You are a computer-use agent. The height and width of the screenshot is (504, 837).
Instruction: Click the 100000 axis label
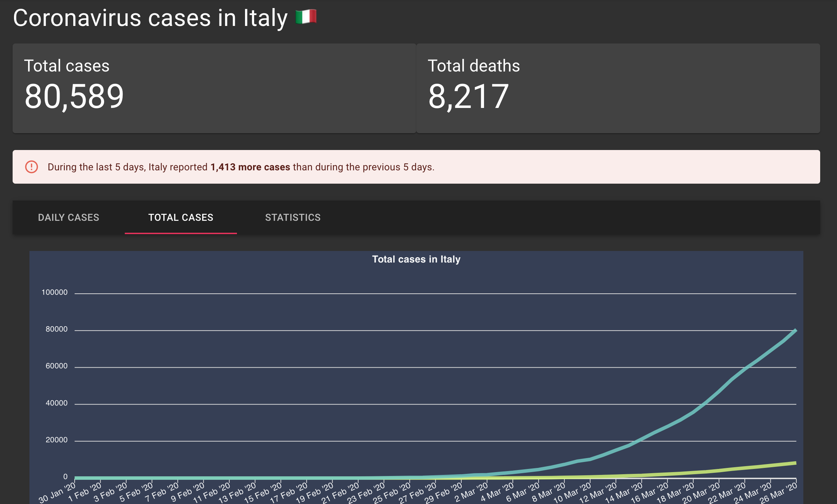(54, 292)
